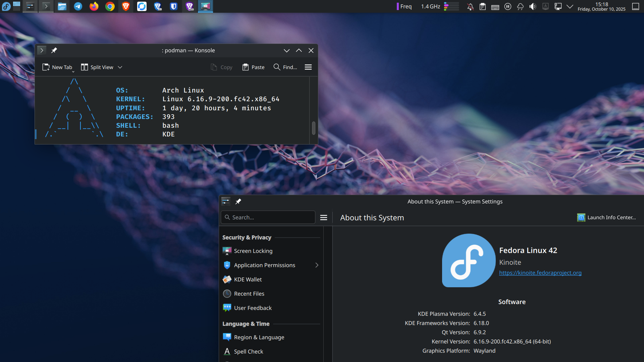
Task: Open the volume control in tray
Action: 533,6
